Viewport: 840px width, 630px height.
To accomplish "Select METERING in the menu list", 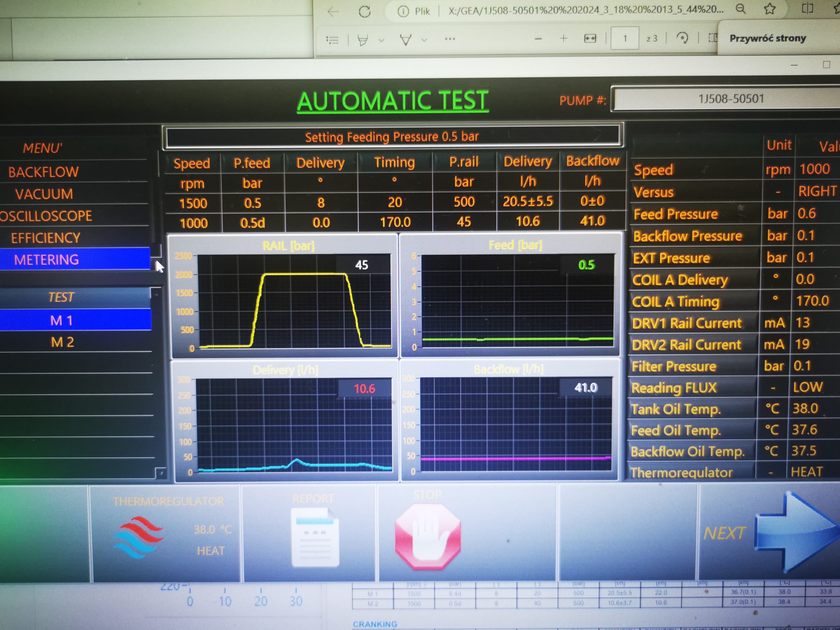I will tap(47, 260).
